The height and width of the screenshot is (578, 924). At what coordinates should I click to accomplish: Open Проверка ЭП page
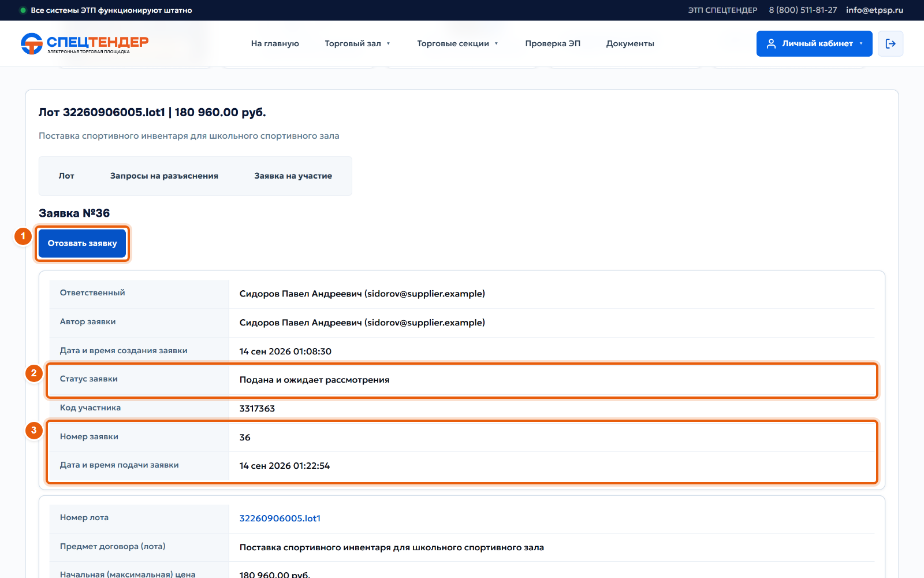coord(553,43)
